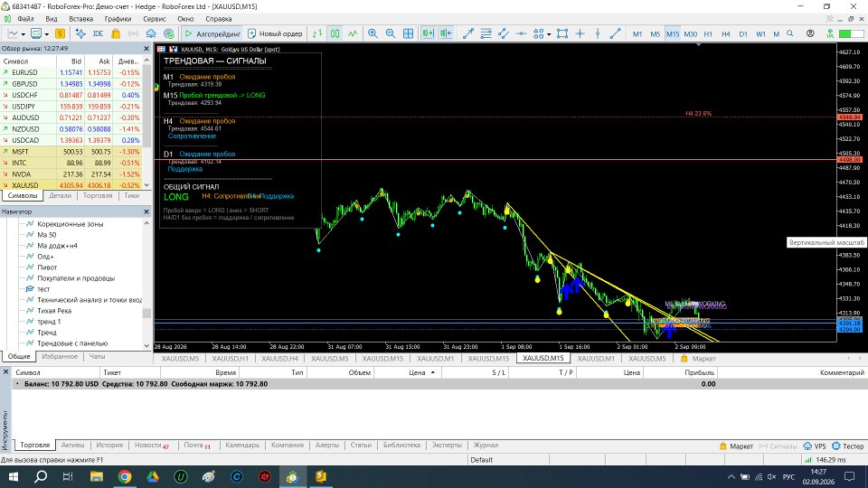Click Navigator scrollbar down arrow
This screenshot has width=868, height=488.
[146, 346]
